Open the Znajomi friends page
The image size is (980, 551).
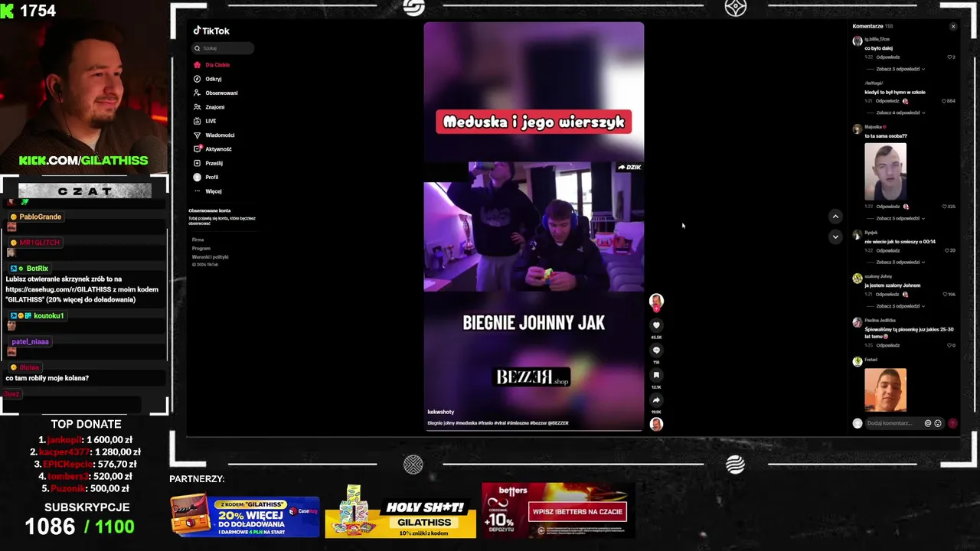coord(209,107)
